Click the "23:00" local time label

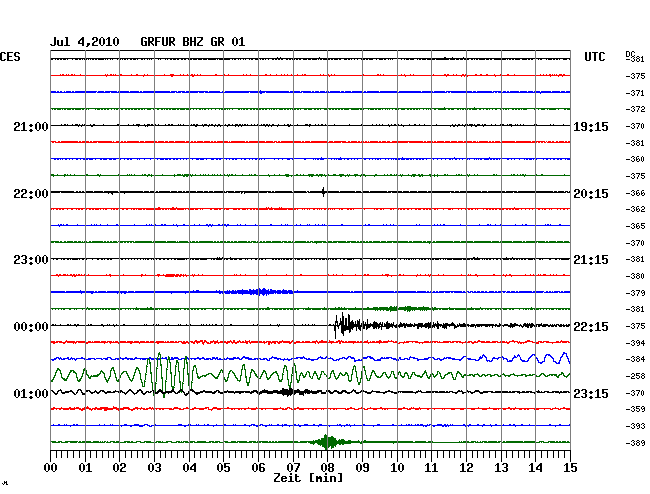pyautogui.click(x=31, y=260)
